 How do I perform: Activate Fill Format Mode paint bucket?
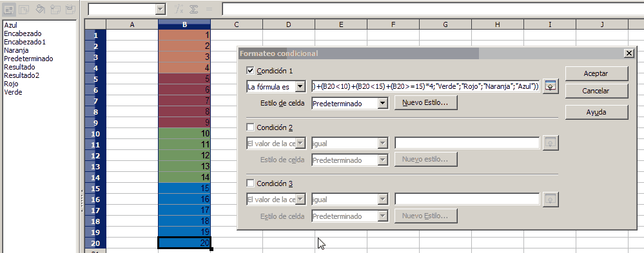[40, 9]
